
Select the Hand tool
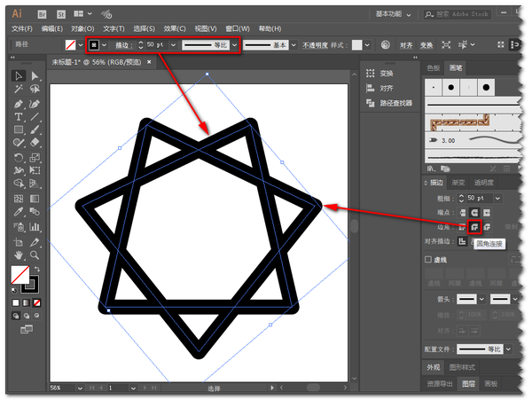(x=19, y=255)
